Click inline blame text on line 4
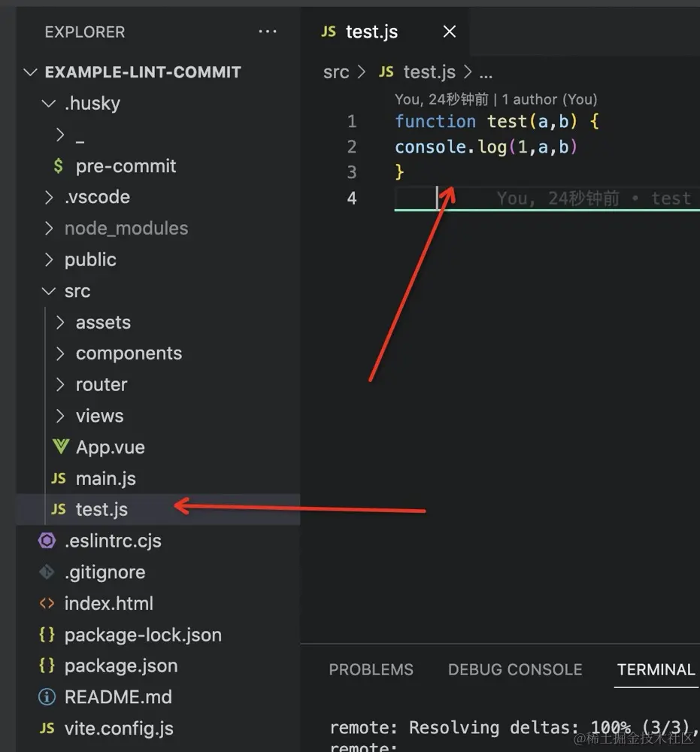The image size is (700, 752). point(593,198)
